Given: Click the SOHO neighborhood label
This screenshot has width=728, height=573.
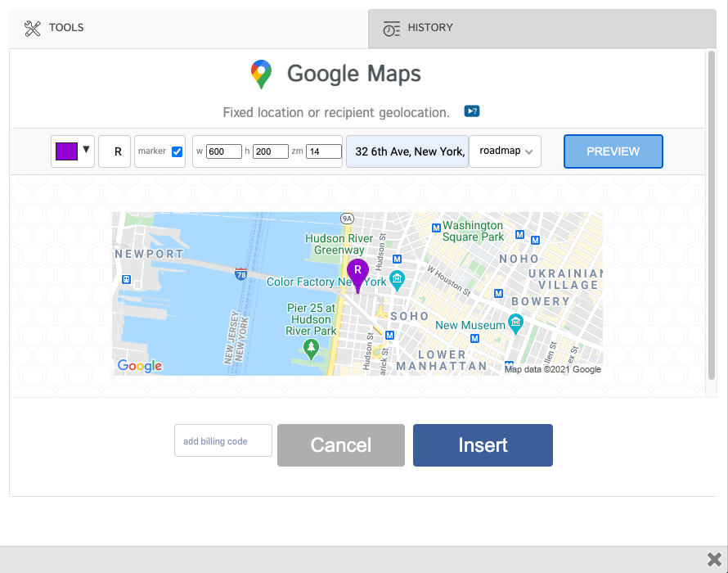Looking at the screenshot, I should pyautogui.click(x=410, y=316).
